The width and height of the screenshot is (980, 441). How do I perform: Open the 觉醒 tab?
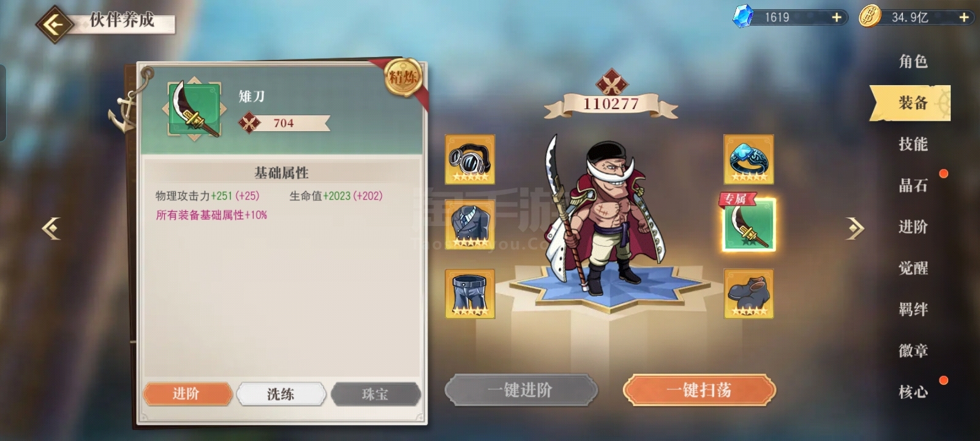[913, 268]
